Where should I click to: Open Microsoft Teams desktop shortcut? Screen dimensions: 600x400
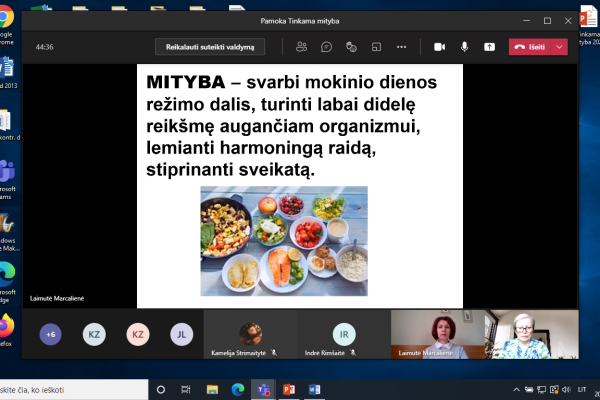click(8, 180)
